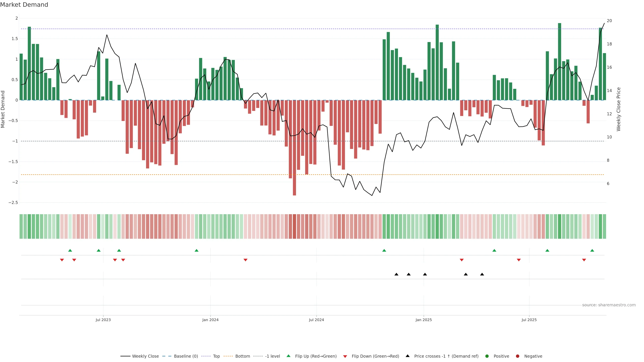
Task: Click Flip Down red triangle legend icon
Action: click(x=345, y=356)
